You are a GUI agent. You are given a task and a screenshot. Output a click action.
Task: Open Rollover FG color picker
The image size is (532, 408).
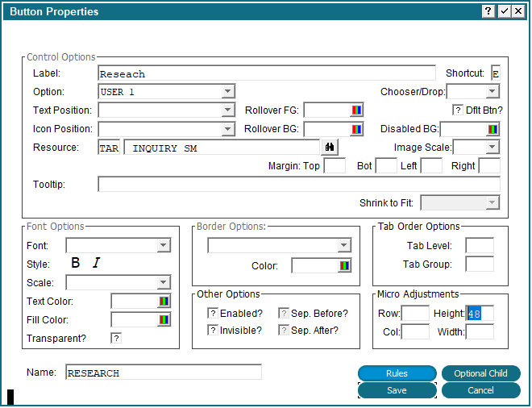coord(356,110)
